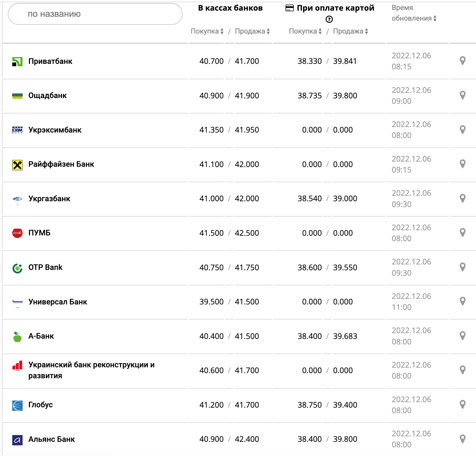Sort by card payment Покупка rate
476x456 pixels.
tap(305, 31)
